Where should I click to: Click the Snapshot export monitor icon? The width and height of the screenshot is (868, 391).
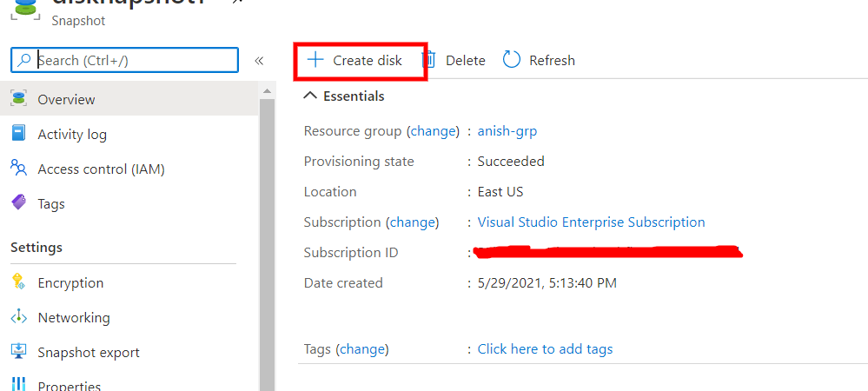19,352
